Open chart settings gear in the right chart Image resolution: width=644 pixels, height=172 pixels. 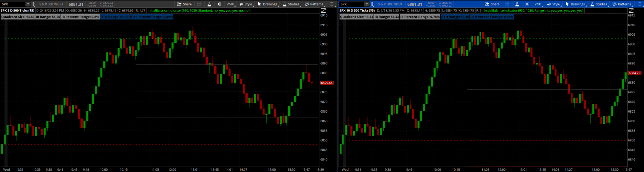(527, 4)
